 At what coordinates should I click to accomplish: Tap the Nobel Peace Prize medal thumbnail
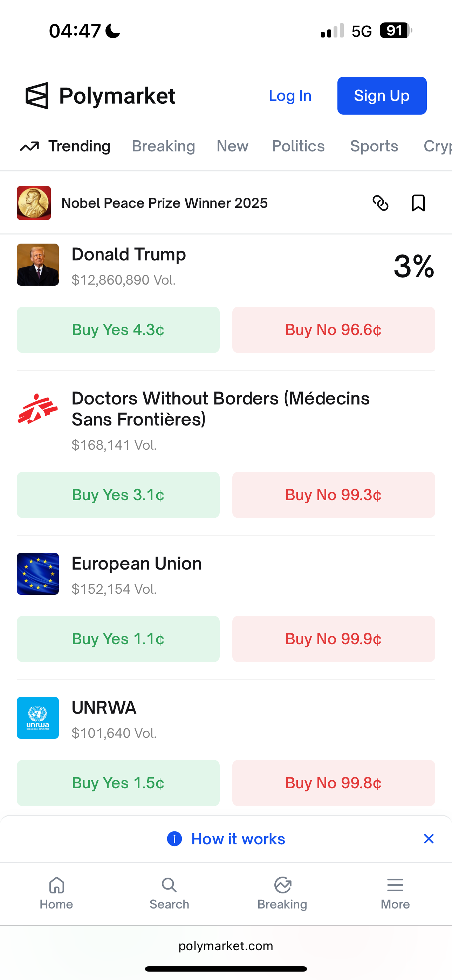[x=34, y=203]
